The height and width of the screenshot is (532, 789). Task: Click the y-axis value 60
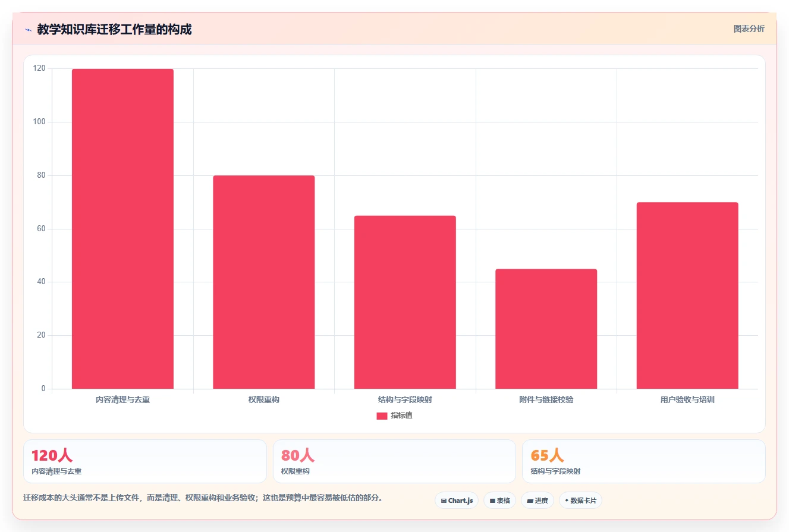[41, 229]
